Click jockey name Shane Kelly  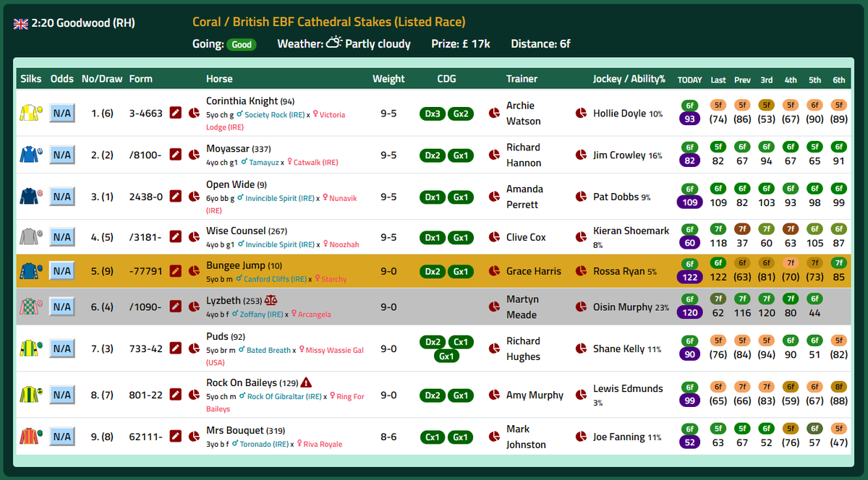618,348
